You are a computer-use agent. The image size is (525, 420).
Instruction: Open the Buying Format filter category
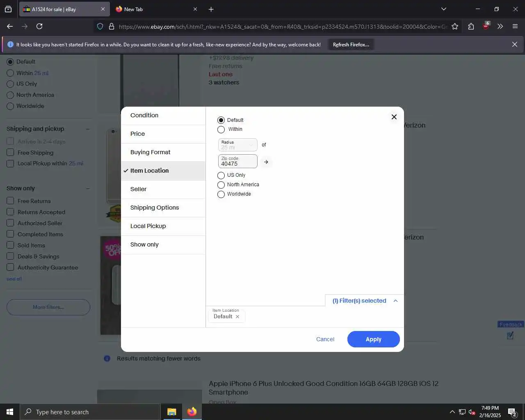coord(163,152)
